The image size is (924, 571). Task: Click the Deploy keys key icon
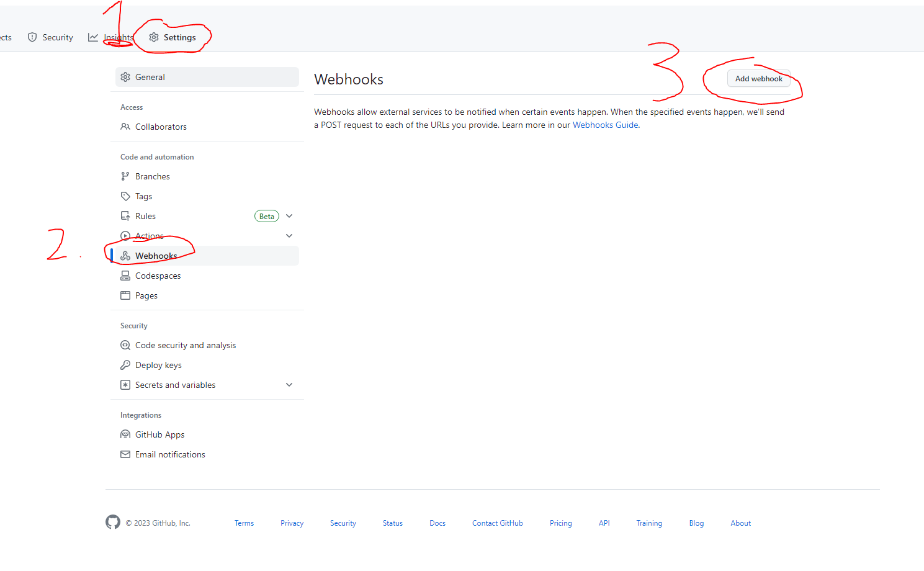tap(125, 365)
